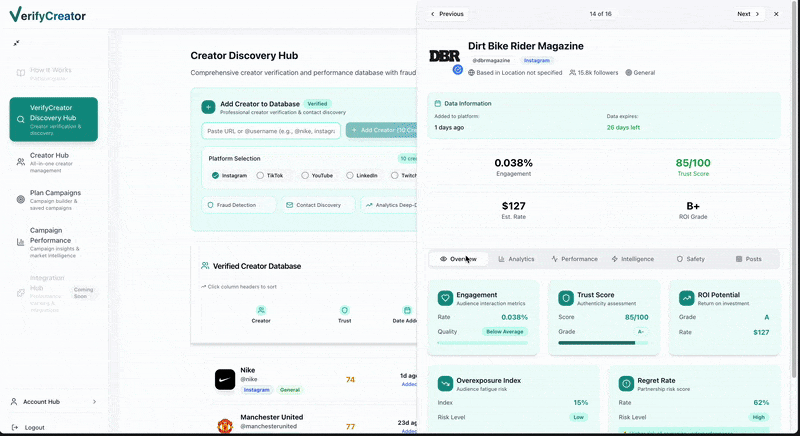
Task: Select the Instagram platform radio
Action: 215,175
